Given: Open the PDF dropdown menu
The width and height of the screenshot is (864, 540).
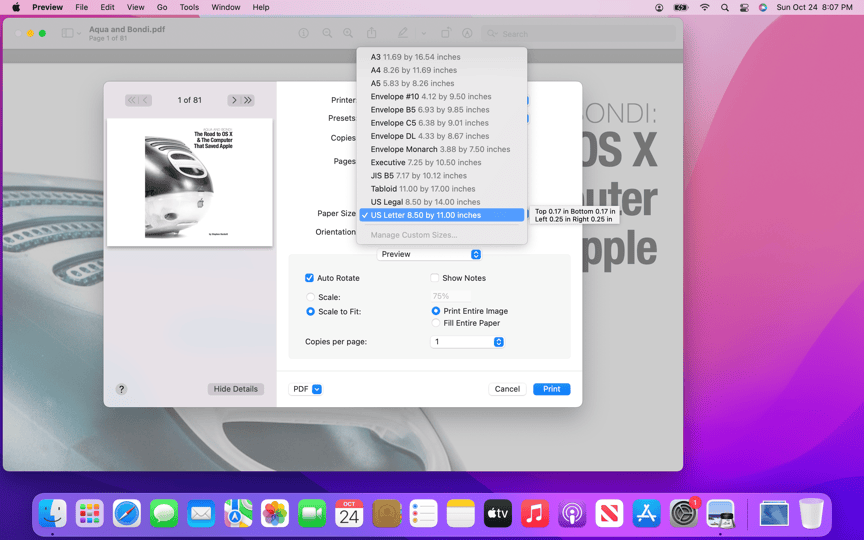Looking at the screenshot, I should pyautogui.click(x=305, y=389).
